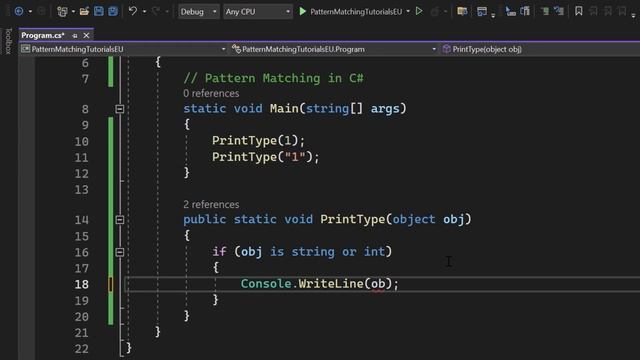This screenshot has height=360, width=640.
Task: Undo the last edit
Action: point(133,11)
